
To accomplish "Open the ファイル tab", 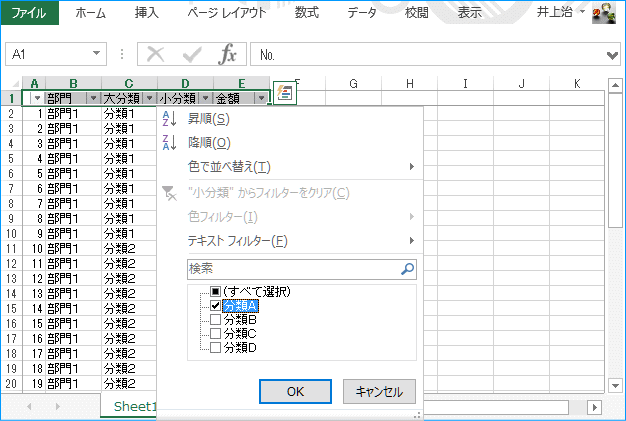I will 28,13.
